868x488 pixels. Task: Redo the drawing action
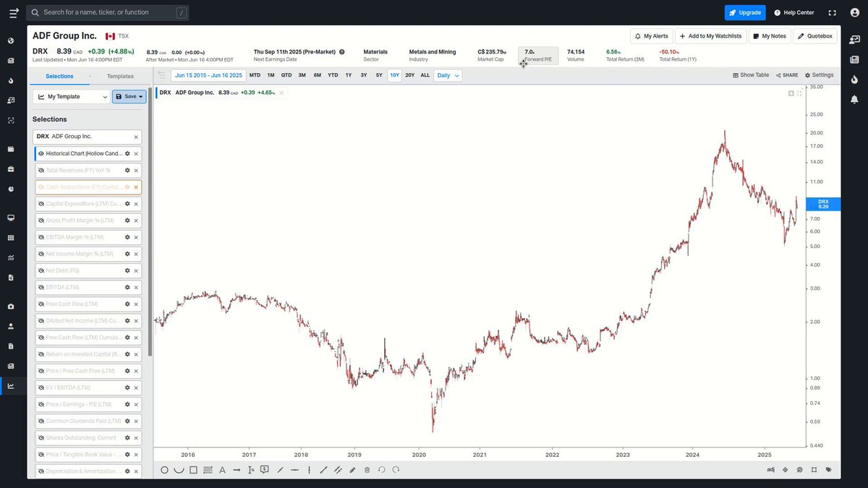click(396, 470)
